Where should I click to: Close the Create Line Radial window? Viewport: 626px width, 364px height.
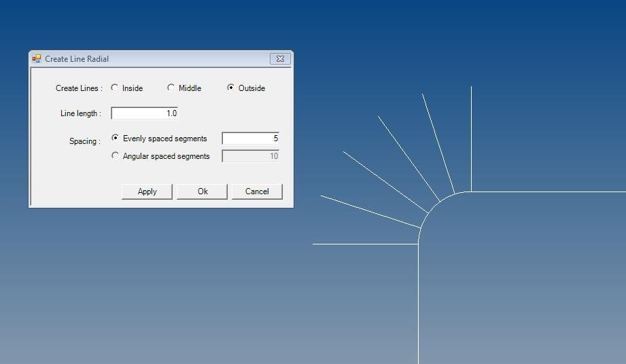pyautogui.click(x=280, y=58)
